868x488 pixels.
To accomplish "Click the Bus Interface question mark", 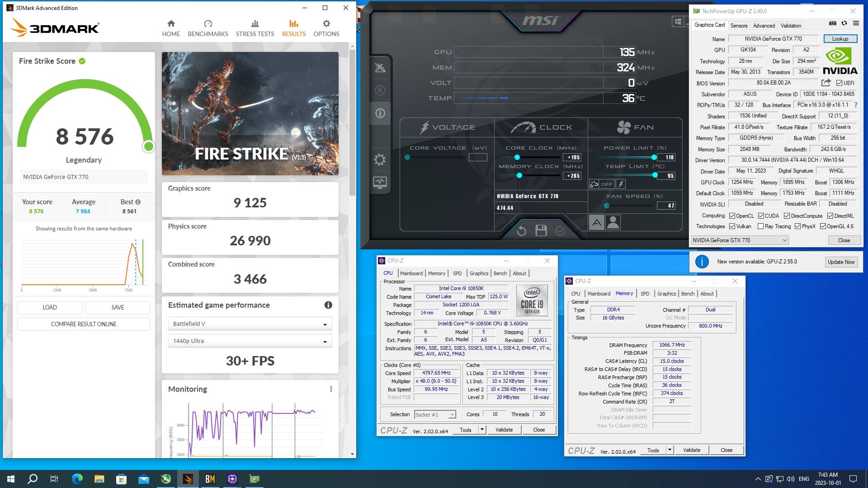I will (x=855, y=105).
